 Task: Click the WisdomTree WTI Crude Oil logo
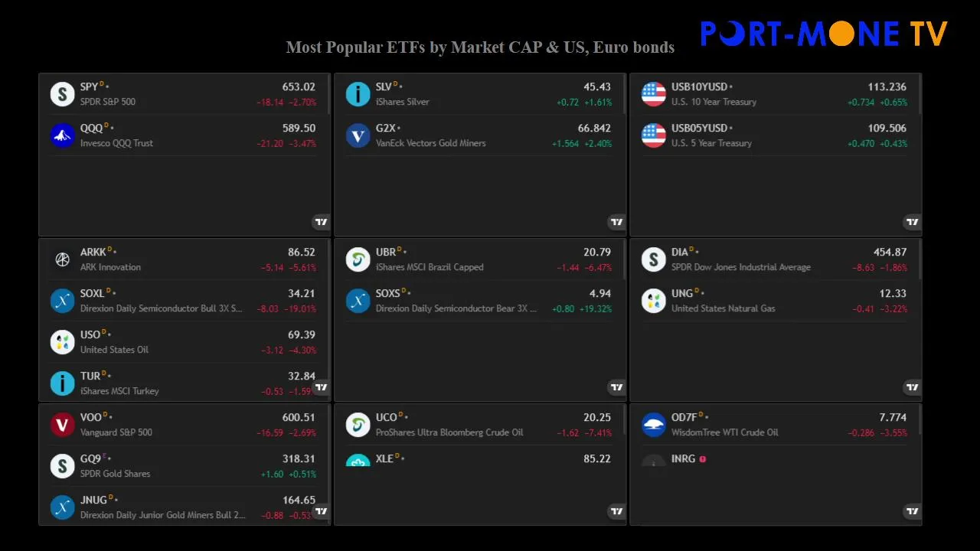(653, 425)
